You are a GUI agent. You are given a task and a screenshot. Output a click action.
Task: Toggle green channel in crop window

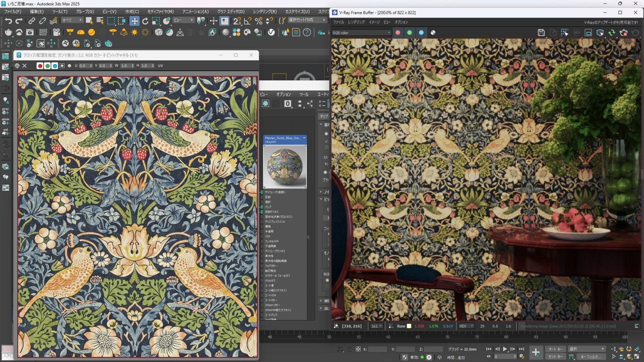tap(47, 66)
